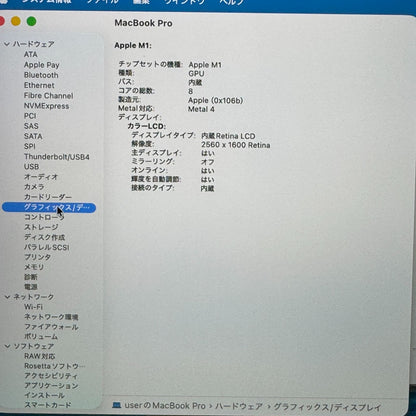Select Rosettaソフトウェア in the sidebar
Screen dimensions: 416x416
coord(54,366)
